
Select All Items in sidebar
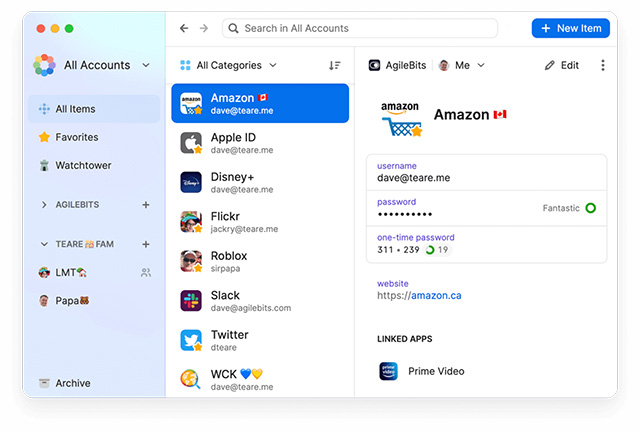tap(94, 109)
